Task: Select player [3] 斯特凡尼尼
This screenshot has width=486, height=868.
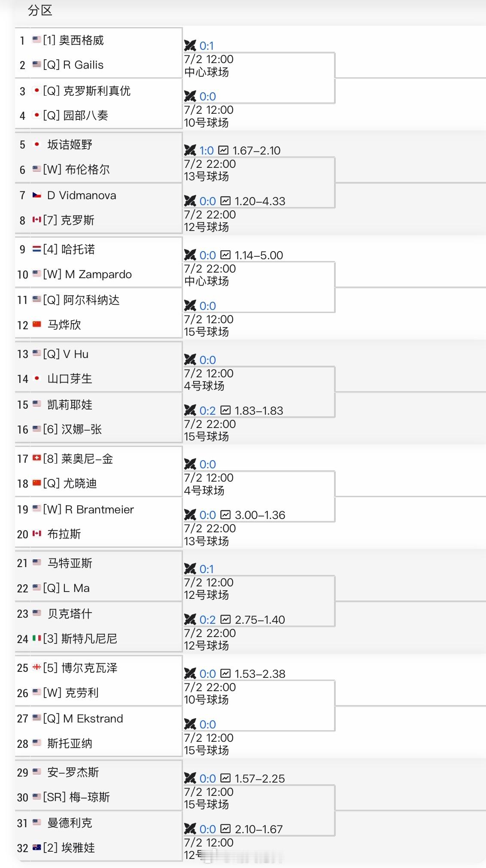Action: (x=80, y=639)
